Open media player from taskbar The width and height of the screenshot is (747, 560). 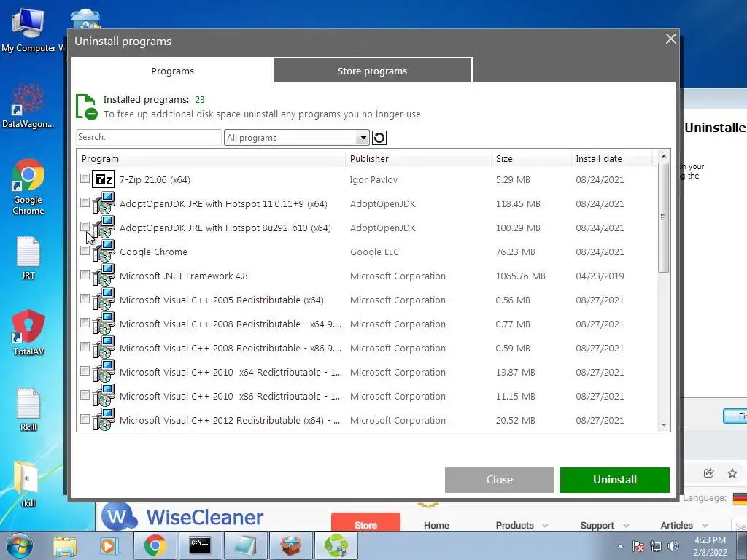pyautogui.click(x=109, y=546)
